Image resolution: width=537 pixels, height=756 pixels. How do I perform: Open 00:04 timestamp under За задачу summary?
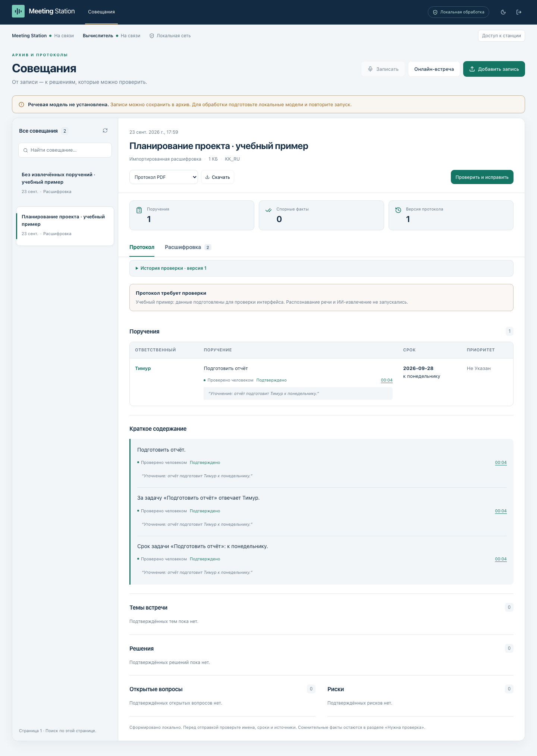point(501,511)
